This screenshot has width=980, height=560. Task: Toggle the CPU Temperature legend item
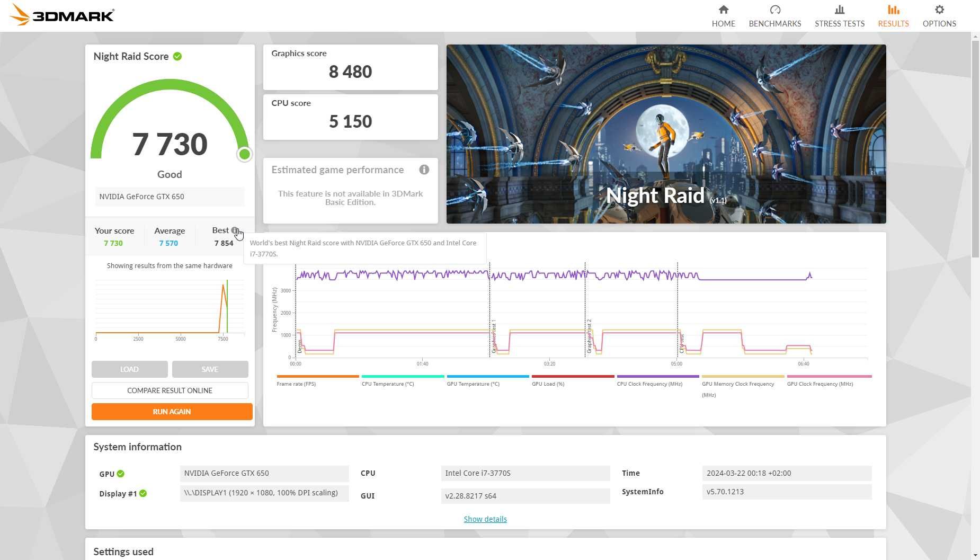pyautogui.click(x=402, y=380)
